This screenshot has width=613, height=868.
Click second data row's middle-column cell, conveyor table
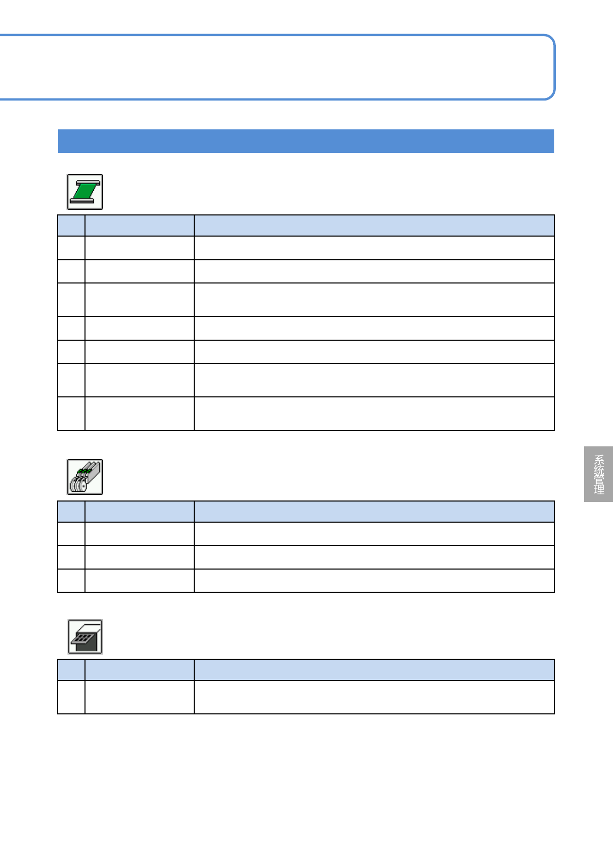point(139,271)
